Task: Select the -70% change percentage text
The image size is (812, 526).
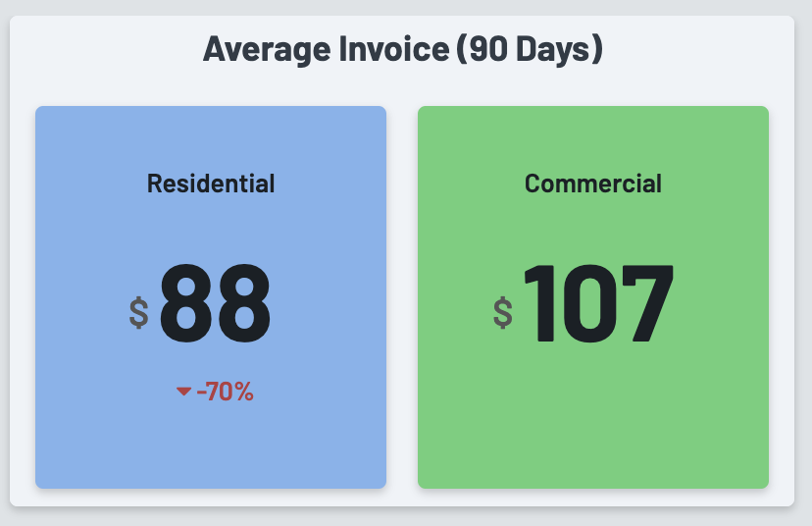Action: (225, 392)
